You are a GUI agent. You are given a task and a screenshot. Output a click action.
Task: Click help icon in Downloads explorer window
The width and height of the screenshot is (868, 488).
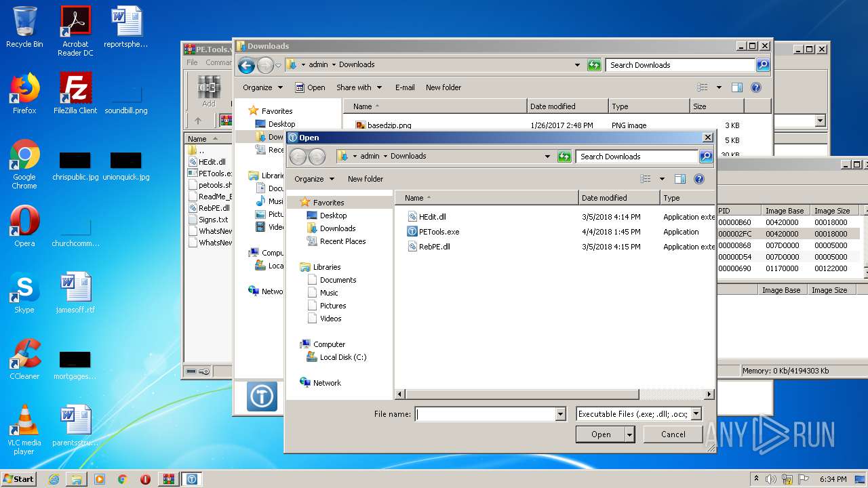(756, 87)
